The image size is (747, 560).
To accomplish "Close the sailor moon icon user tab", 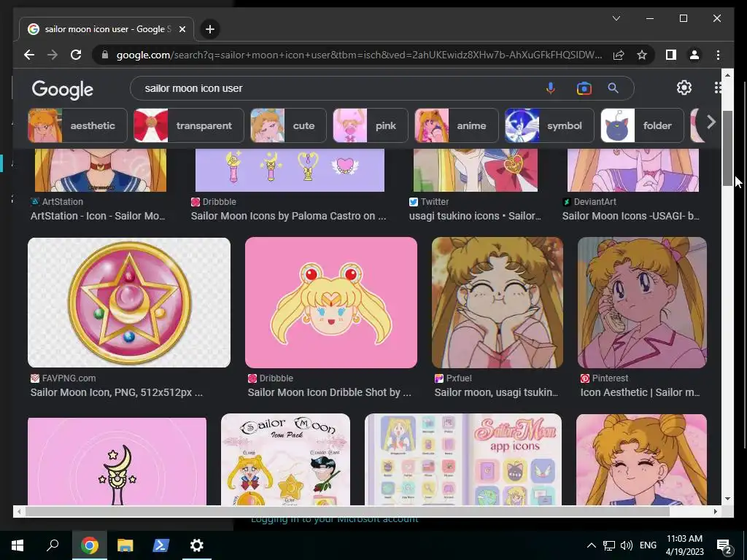I will click(182, 29).
